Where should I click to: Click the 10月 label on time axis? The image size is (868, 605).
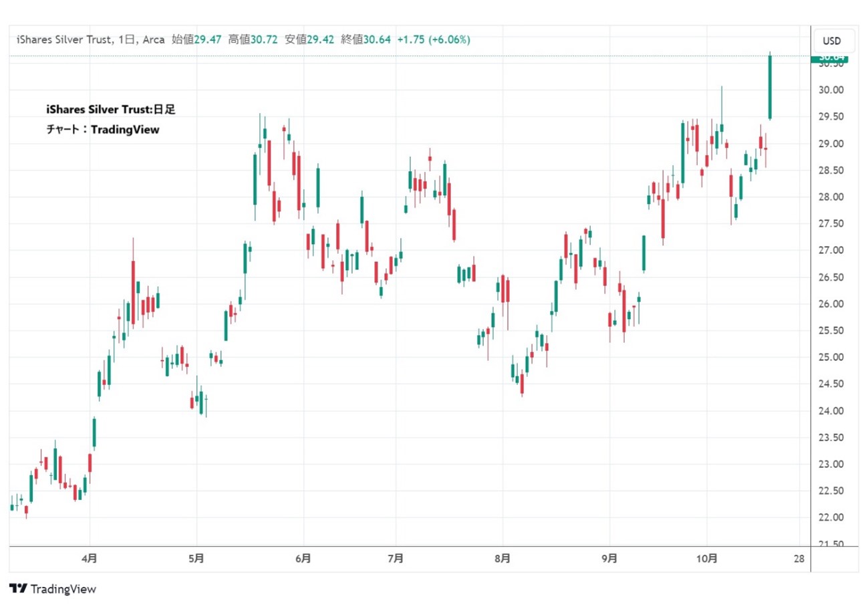click(x=710, y=558)
